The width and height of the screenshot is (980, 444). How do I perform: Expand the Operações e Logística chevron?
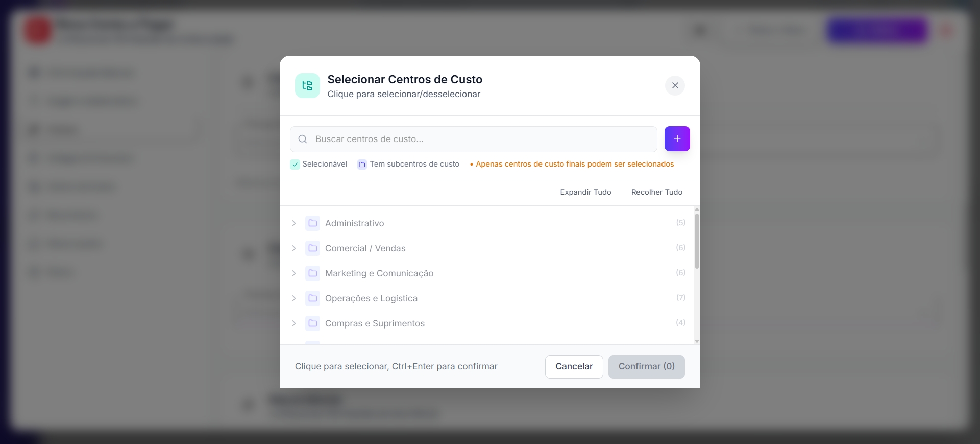294,298
